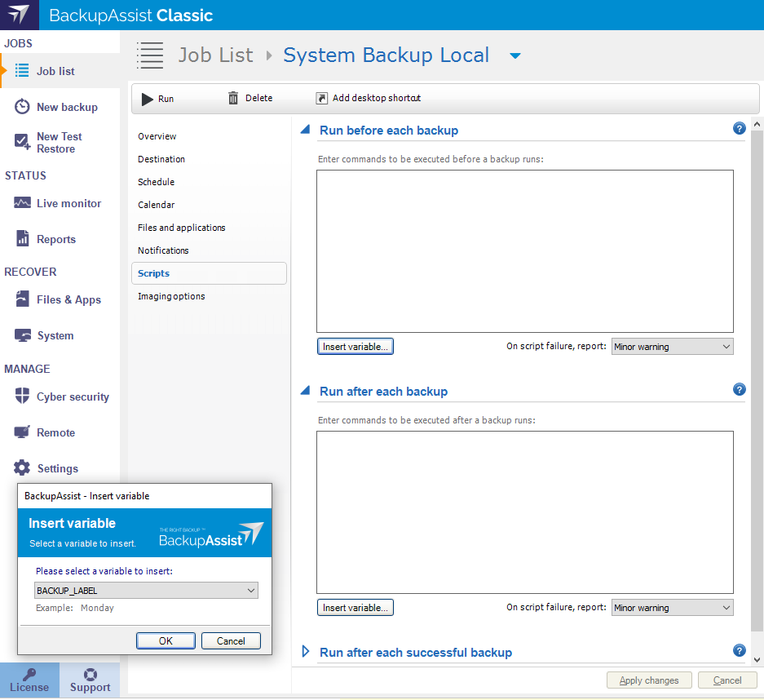Open the job name dropdown arrow
This screenshot has height=700, width=764.
514,56
